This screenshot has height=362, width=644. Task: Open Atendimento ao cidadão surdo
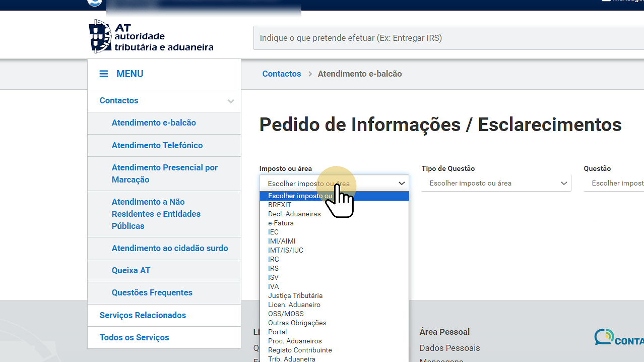169,249
